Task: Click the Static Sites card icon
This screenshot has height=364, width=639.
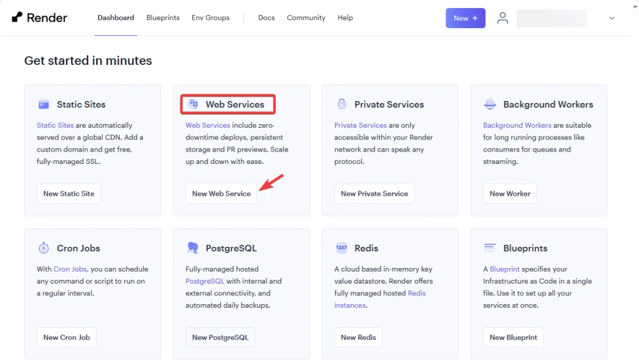Action: coord(44,104)
